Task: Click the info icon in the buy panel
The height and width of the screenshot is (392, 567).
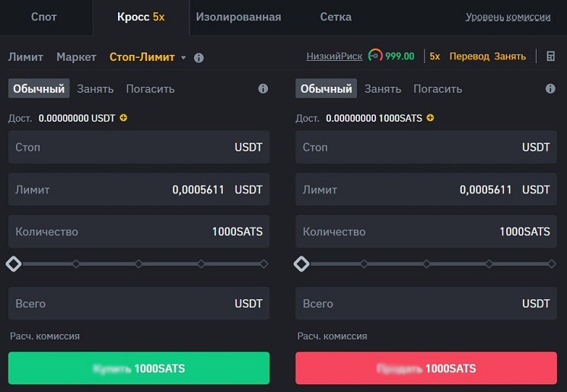Action: pos(263,88)
